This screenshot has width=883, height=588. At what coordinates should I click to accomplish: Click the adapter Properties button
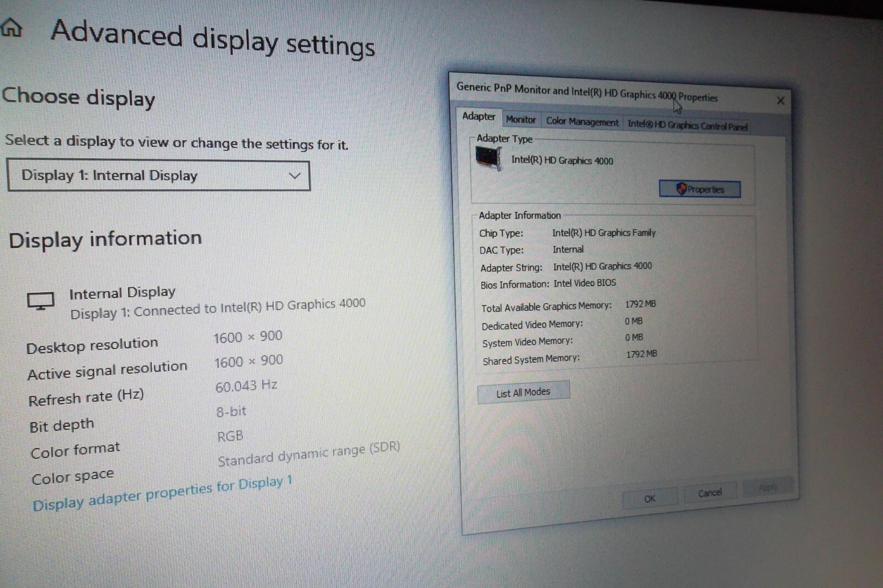[700, 189]
